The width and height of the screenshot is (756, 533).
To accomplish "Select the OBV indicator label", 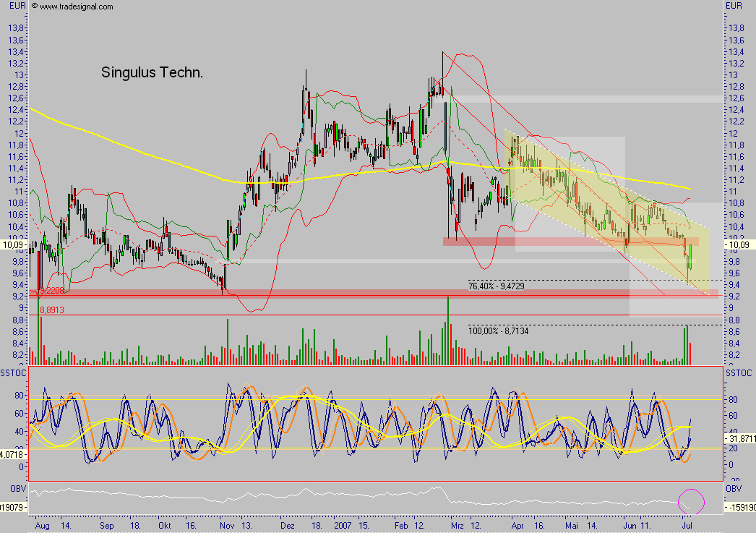I will pos(10,489).
